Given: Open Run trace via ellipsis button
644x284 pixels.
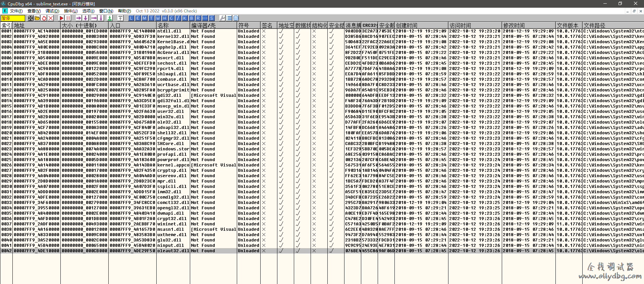Looking at the screenshot, I should click(x=205, y=18).
